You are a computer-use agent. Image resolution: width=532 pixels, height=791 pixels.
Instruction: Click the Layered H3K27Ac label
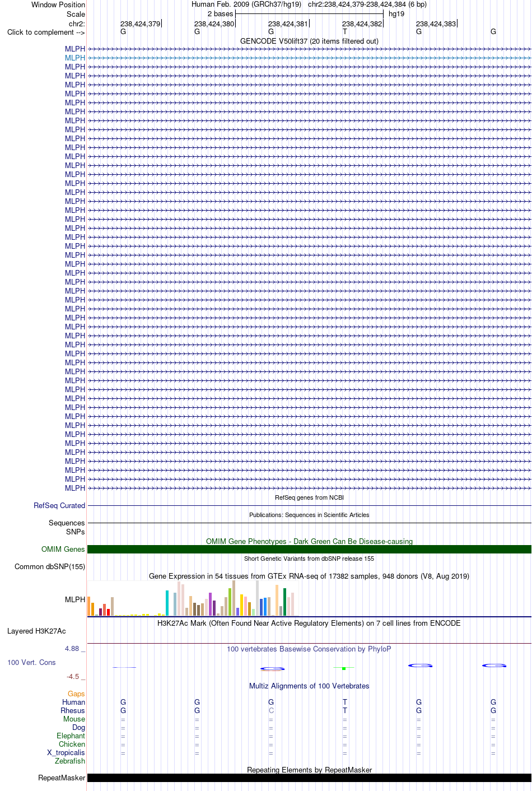click(36, 631)
